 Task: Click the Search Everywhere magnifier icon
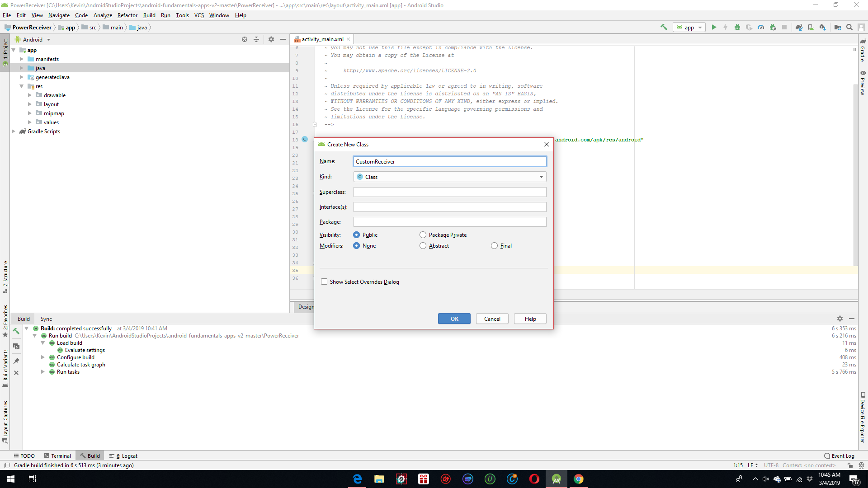click(x=849, y=27)
